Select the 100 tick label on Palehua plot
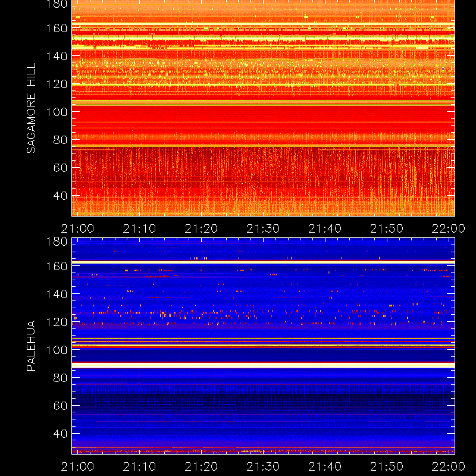Image resolution: width=476 pixels, height=476 pixels. point(57,350)
